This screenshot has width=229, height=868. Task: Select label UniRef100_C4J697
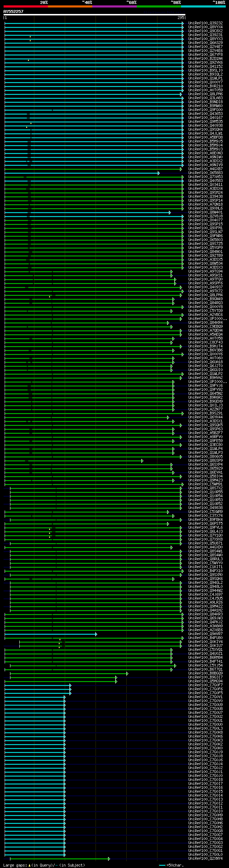point(205,595)
